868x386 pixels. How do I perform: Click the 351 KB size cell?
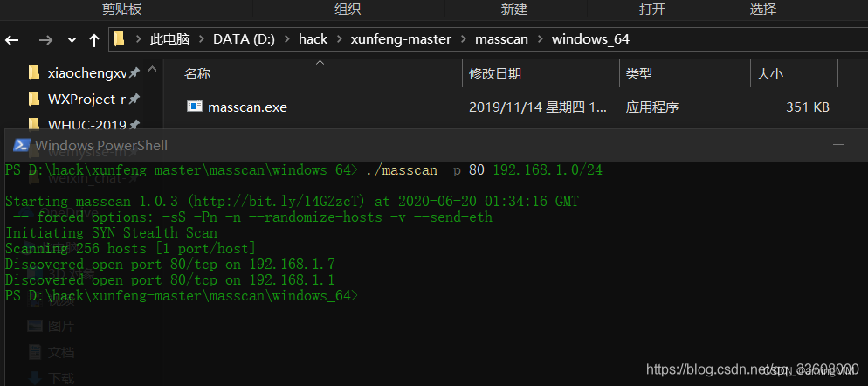tap(808, 107)
